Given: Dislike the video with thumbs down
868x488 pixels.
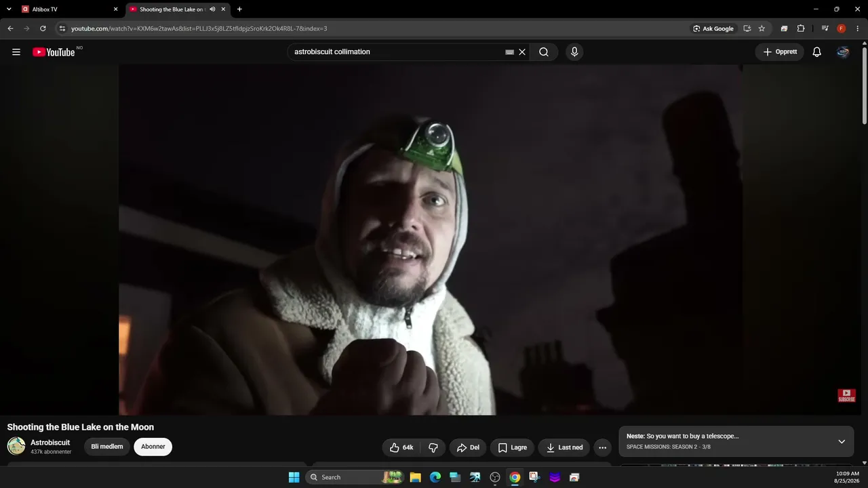Looking at the screenshot, I should pos(433,447).
